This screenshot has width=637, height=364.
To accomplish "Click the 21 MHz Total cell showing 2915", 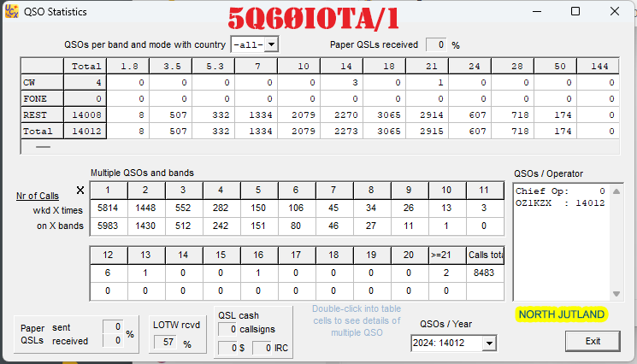I will (x=427, y=131).
